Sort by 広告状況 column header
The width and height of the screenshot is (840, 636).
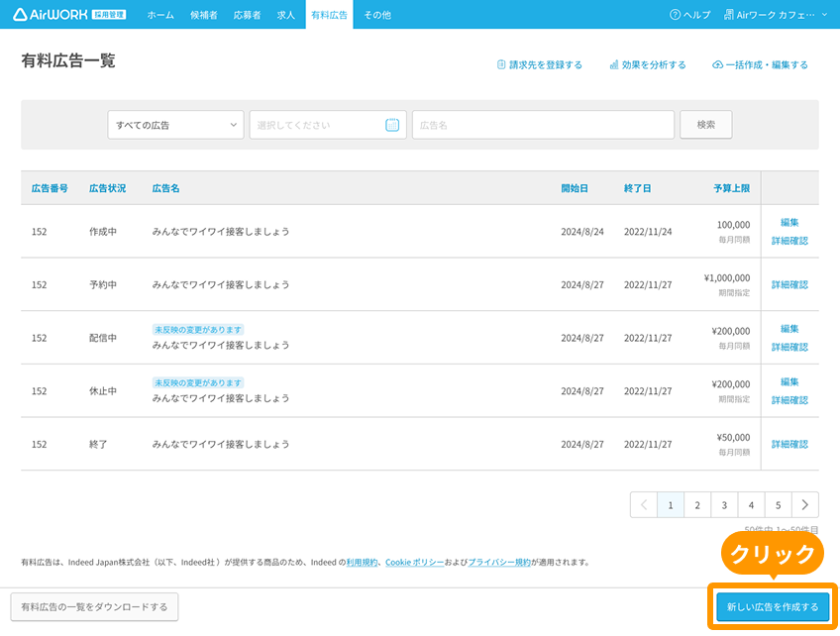coord(108,188)
